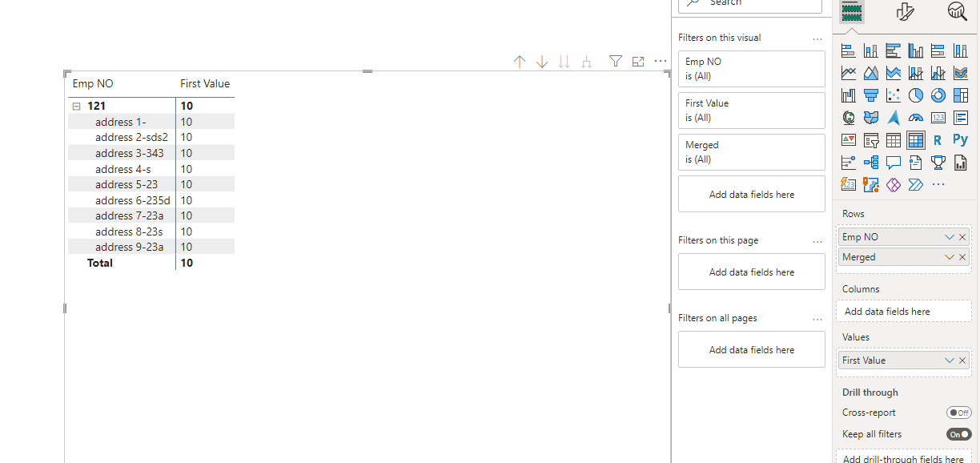Select the Line chart visual
980x463 pixels.
849,73
